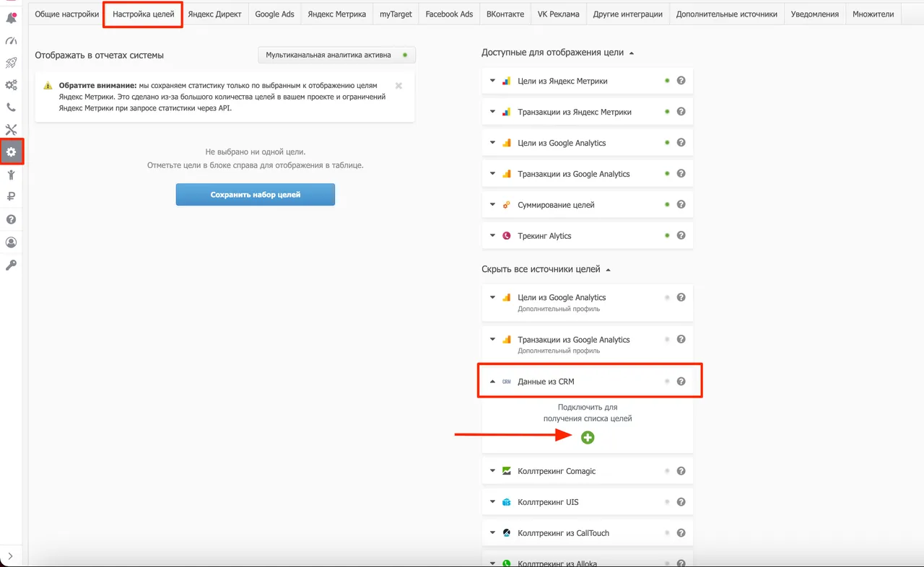The image size is (924, 567).
Task: Open help for Коллтрекинг из CallTouch
Action: 681,532
